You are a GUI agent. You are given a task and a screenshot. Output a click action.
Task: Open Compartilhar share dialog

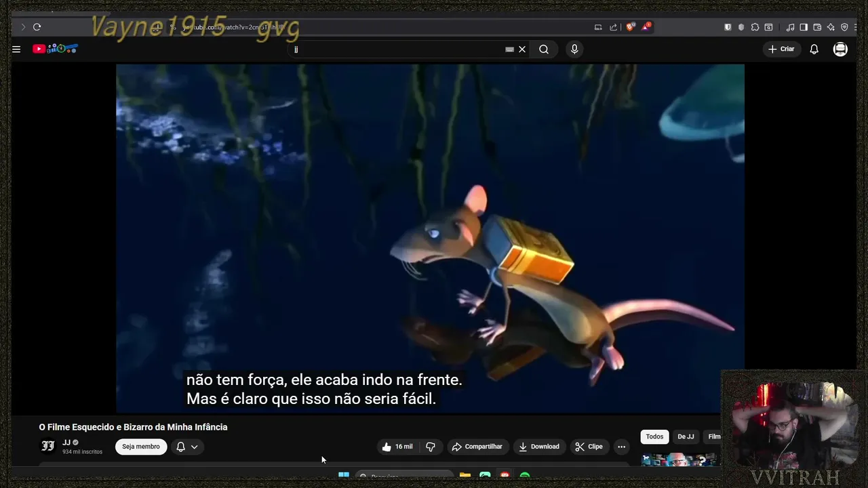pos(477,447)
